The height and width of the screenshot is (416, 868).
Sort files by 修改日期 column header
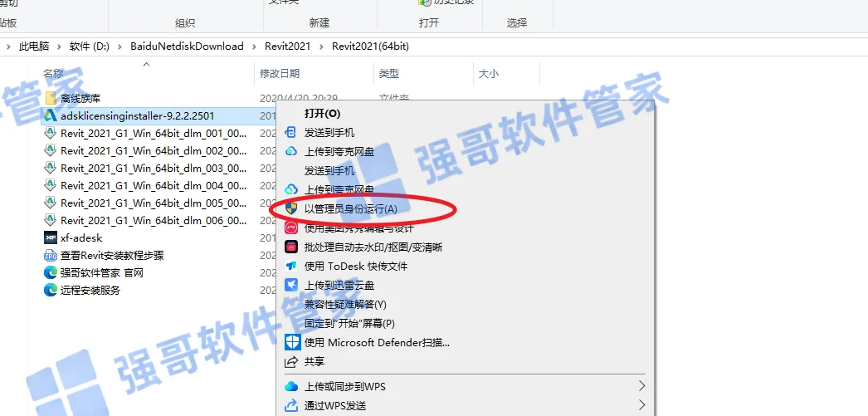(280, 73)
